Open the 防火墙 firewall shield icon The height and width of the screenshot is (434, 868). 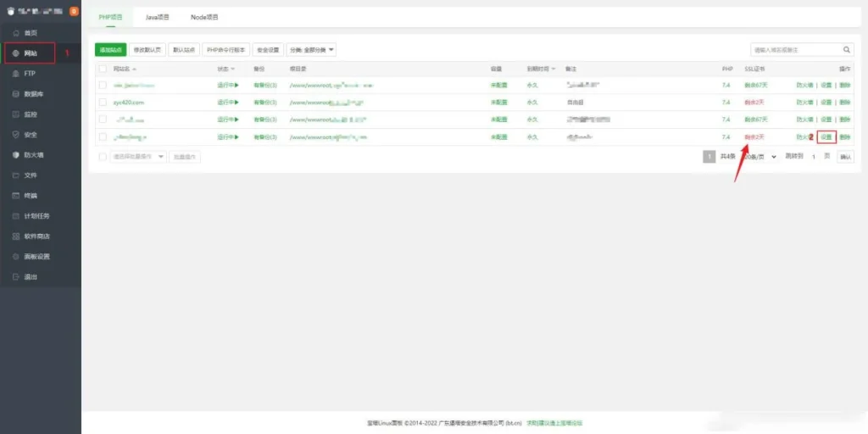pyautogui.click(x=16, y=155)
